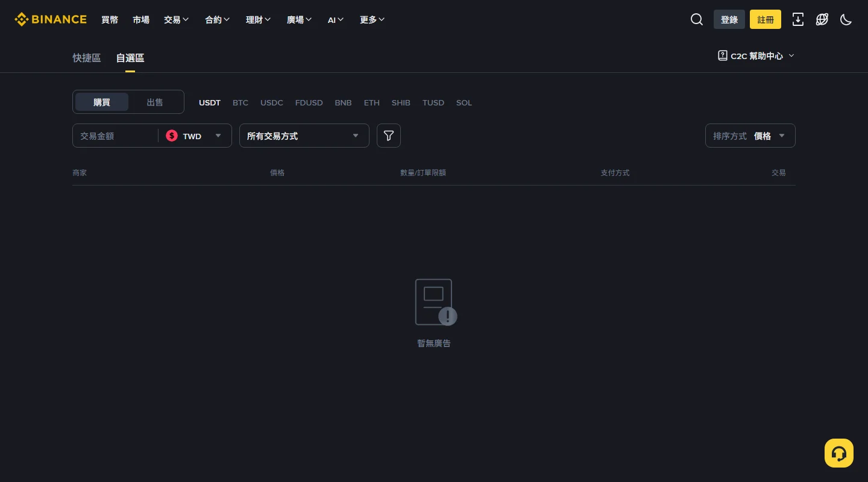Select the 購買 buy toggle
Image resolution: width=868 pixels, height=482 pixels.
(x=102, y=102)
